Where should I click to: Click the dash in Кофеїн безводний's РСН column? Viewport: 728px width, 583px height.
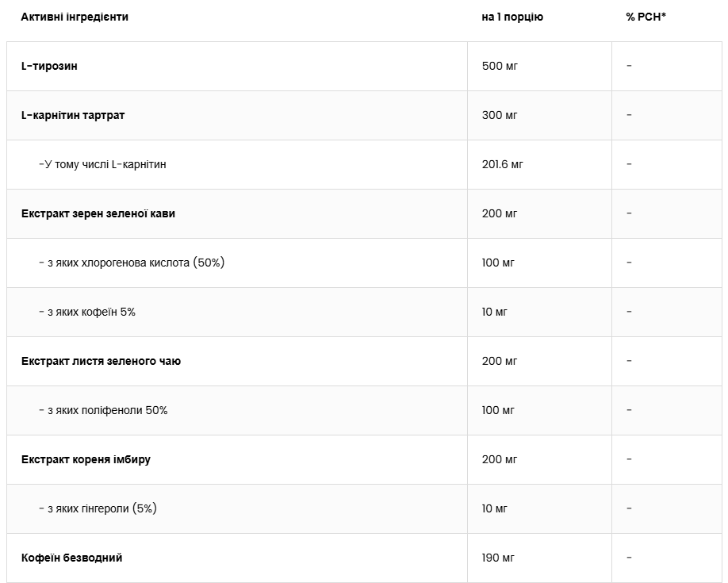[x=629, y=558]
